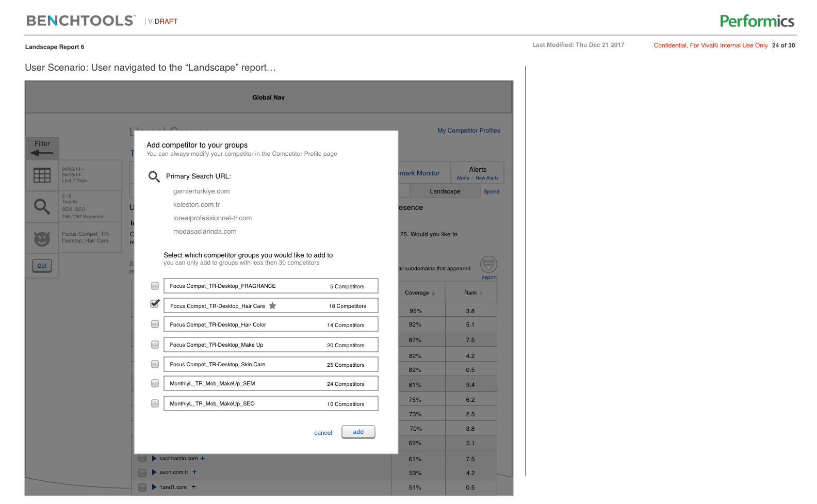Open My Competitor Profiles link

point(468,131)
